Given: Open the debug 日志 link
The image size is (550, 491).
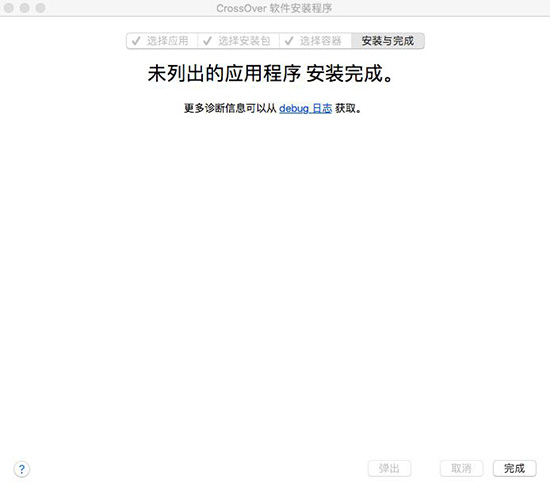Looking at the screenshot, I should pos(305,108).
